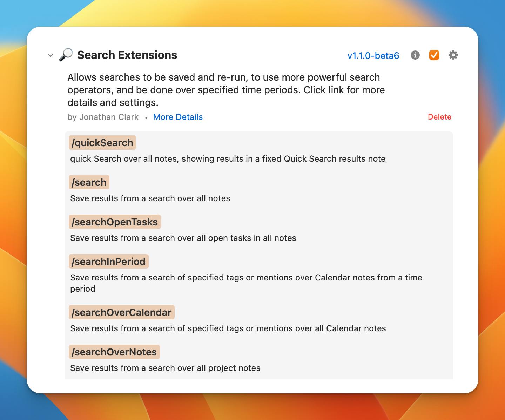Viewport: 505px width, 420px height.
Task: Pick the /searchOverNotes command tag
Action: 114,352
